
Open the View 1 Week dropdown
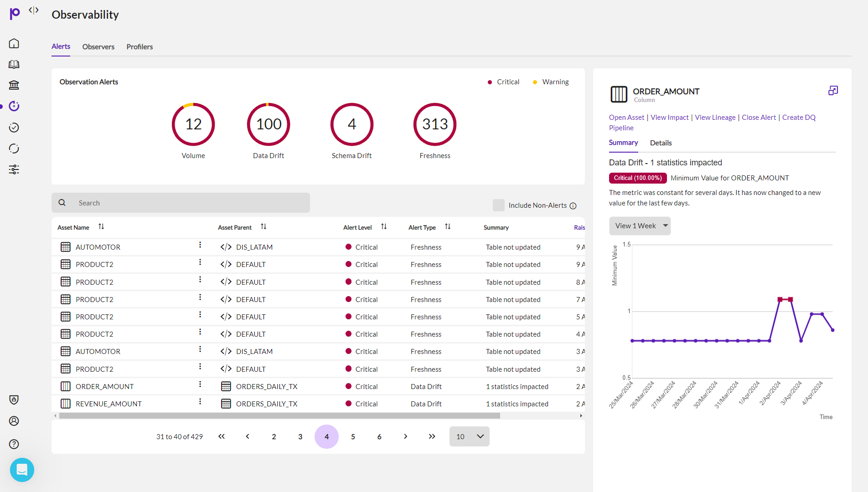pyautogui.click(x=640, y=226)
